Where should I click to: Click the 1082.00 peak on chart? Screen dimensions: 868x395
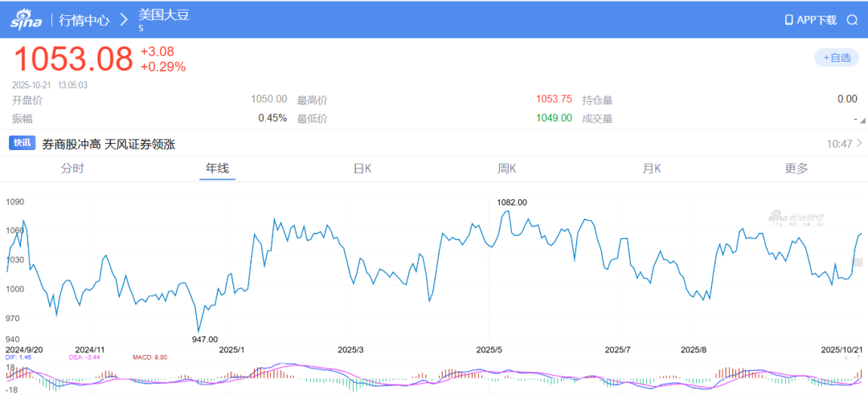512,203
